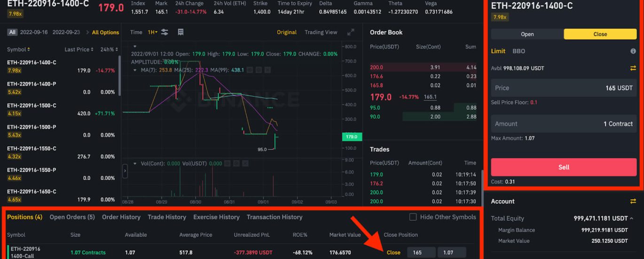The width and height of the screenshot is (644, 259).
Task: Open Positions (4) tab
Action: 24,217
